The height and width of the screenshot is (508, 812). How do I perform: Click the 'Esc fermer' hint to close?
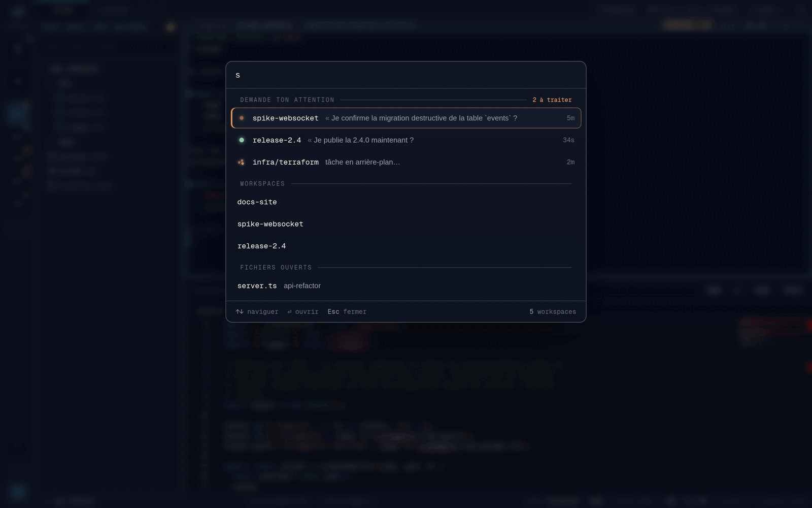point(347,312)
